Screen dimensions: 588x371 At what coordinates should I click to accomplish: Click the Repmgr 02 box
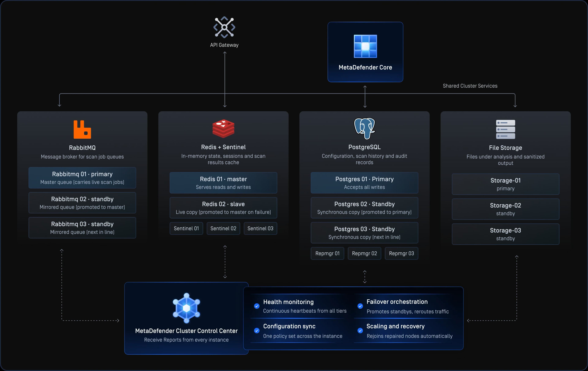pyautogui.click(x=364, y=253)
